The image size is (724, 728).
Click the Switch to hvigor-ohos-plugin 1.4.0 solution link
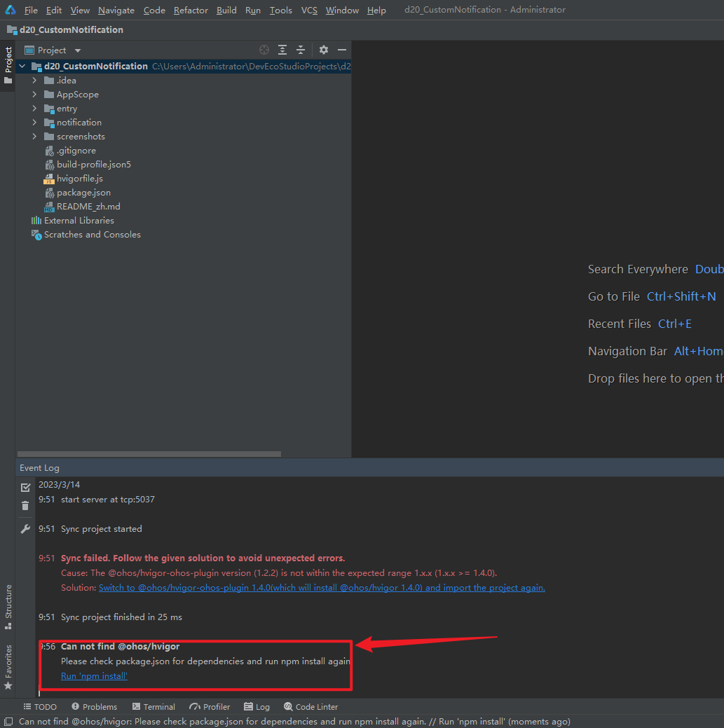tap(322, 588)
